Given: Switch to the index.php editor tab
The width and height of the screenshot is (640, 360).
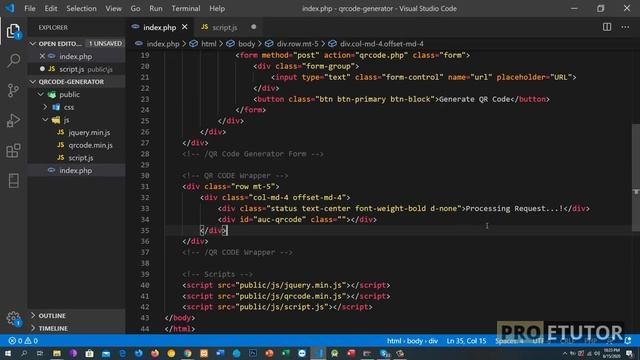Looking at the screenshot, I should click(x=160, y=27).
